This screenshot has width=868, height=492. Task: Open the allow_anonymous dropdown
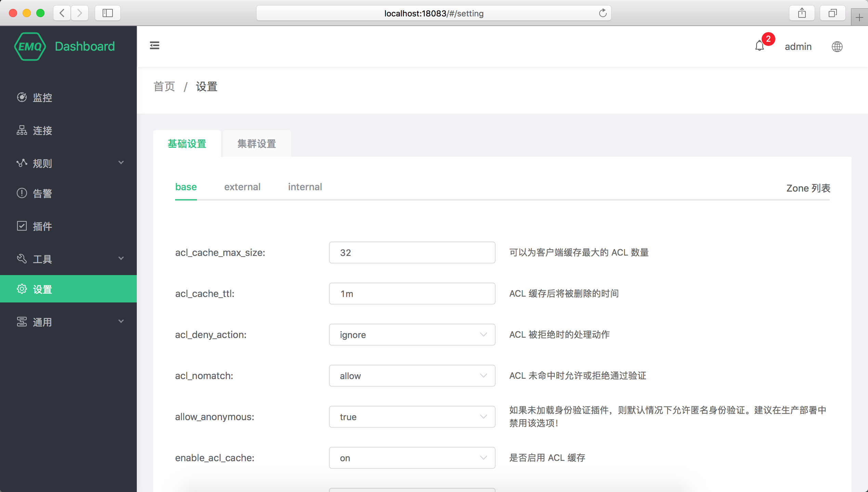[x=412, y=417]
